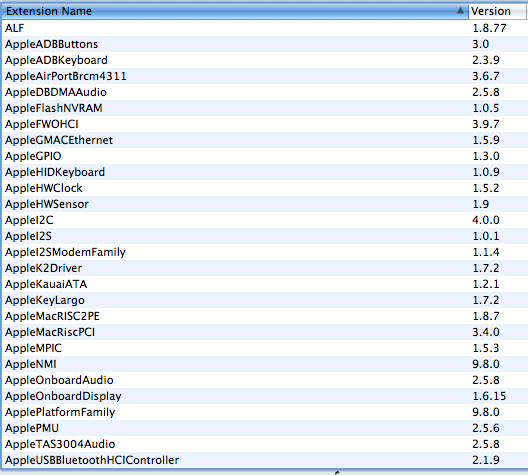This screenshot has width=528, height=475.
Task: Click version 3.0 of AppleADBButtons
Action: (481, 44)
